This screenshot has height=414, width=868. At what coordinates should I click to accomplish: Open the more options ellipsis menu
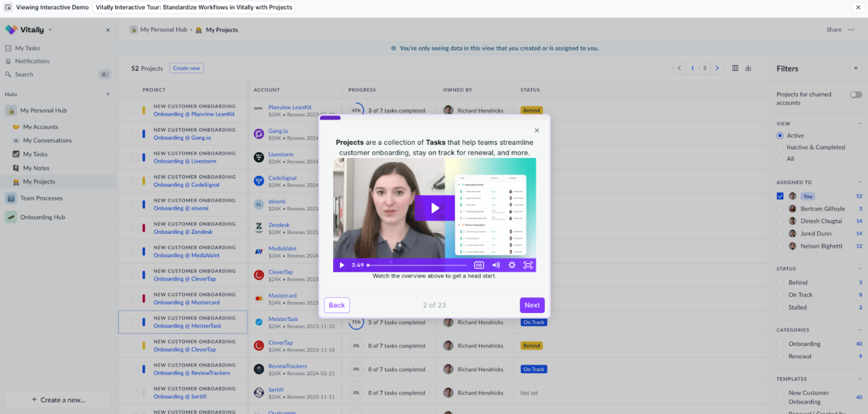(851, 30)
